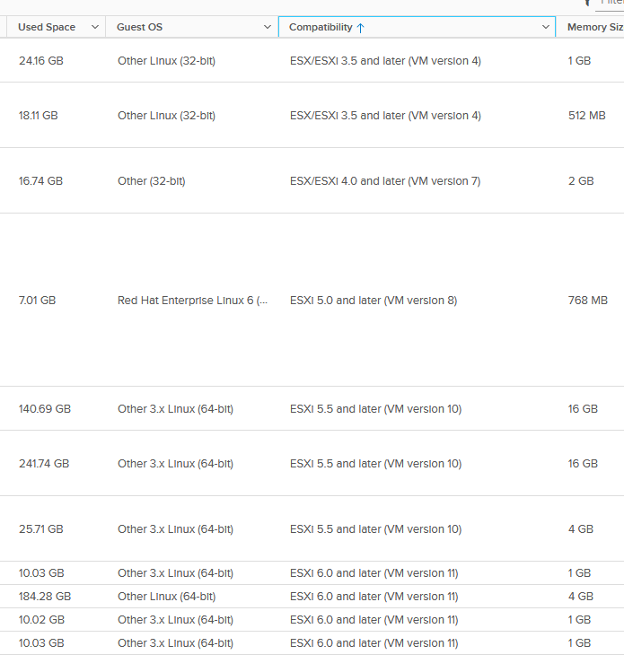This screenshot has width=624, height=672.
Task: Click the 25.71 GB used space cell
Action: point(41,529)
